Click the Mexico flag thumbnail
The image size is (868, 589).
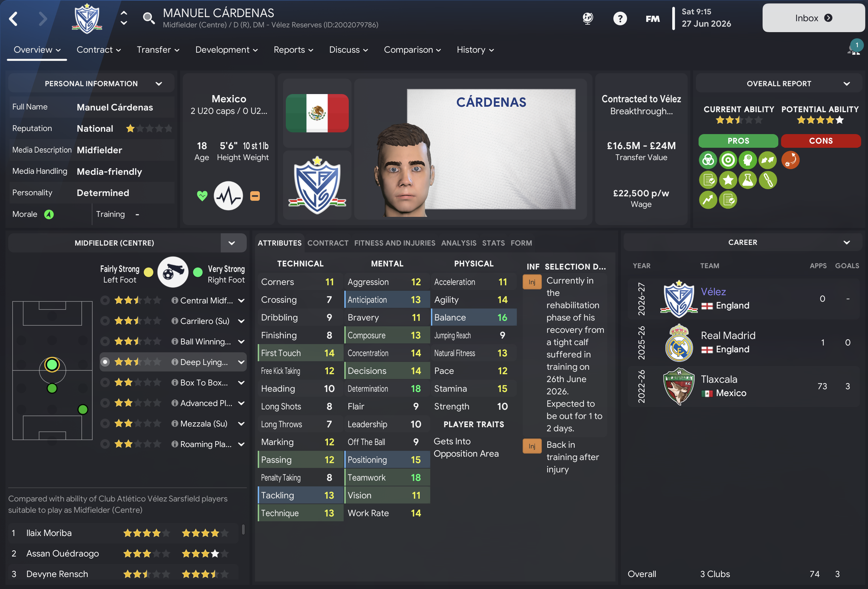pyautogui.click(x=317, y=113)
